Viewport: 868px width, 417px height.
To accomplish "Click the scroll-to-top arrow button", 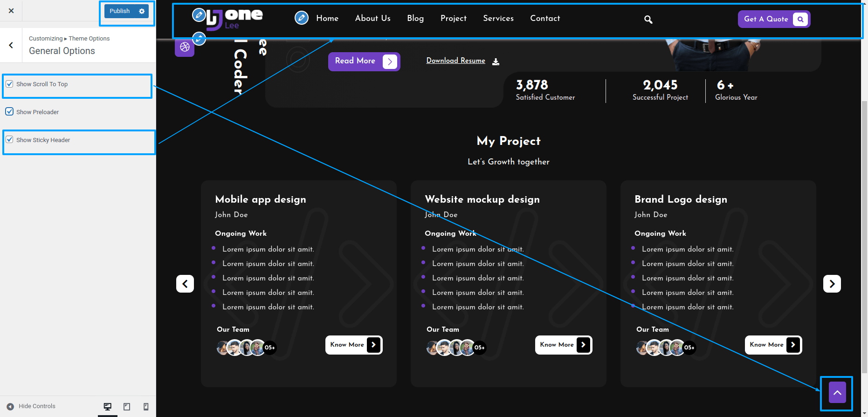I will (837, 393).
